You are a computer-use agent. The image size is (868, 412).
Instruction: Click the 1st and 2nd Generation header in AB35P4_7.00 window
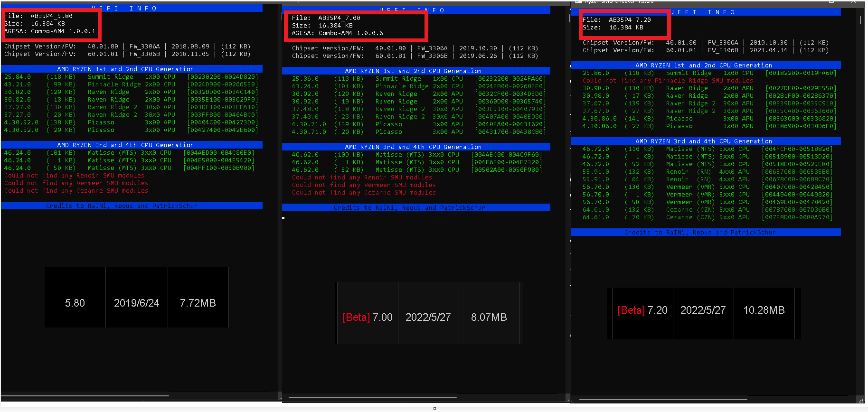[x=416, y=71]
